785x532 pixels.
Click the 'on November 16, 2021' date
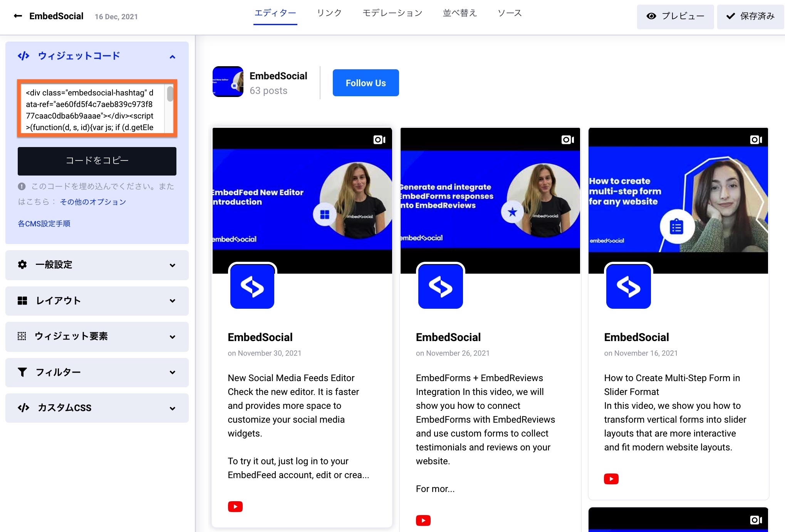pos(641,353)
